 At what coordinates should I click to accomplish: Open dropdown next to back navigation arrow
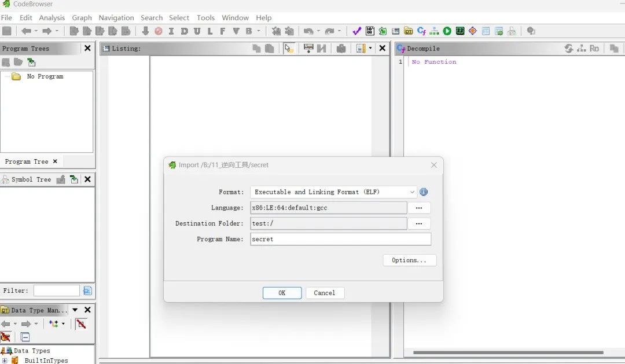(36, 31)
